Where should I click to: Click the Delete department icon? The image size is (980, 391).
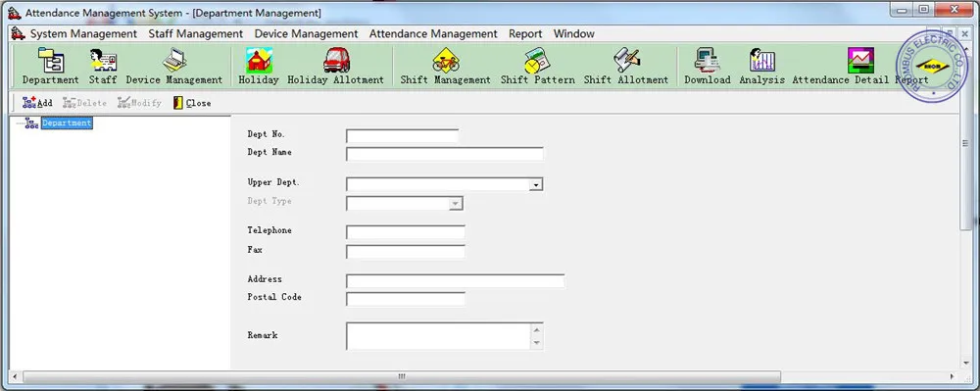(x=69, y=103)
